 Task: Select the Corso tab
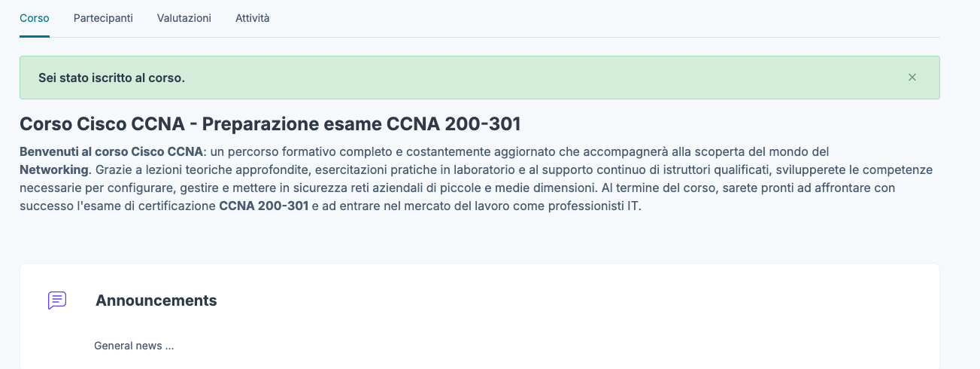coord(35,18)
